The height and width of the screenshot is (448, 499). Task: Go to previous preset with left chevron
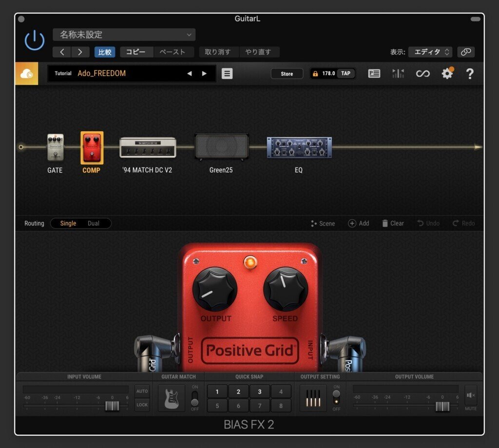62,52
